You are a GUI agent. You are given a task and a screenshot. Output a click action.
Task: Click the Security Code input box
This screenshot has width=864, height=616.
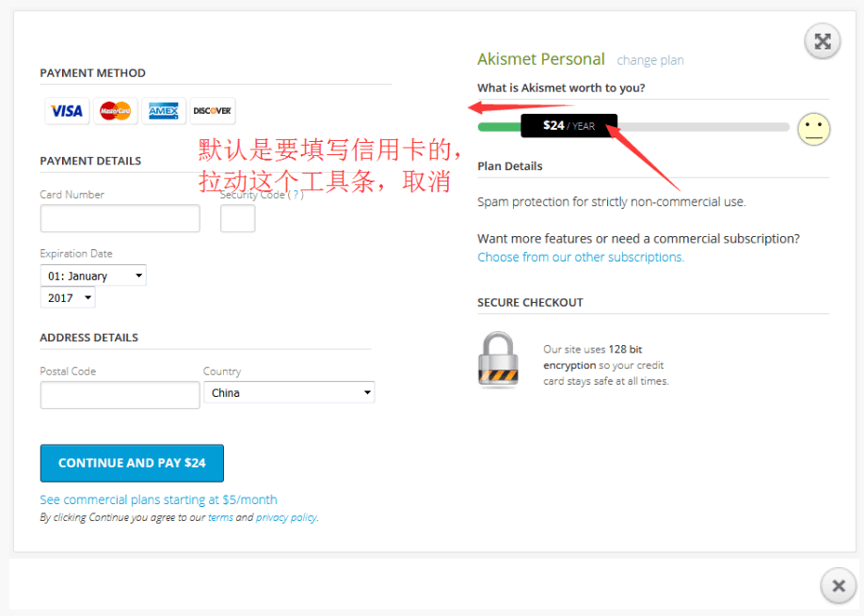point(238,218)
